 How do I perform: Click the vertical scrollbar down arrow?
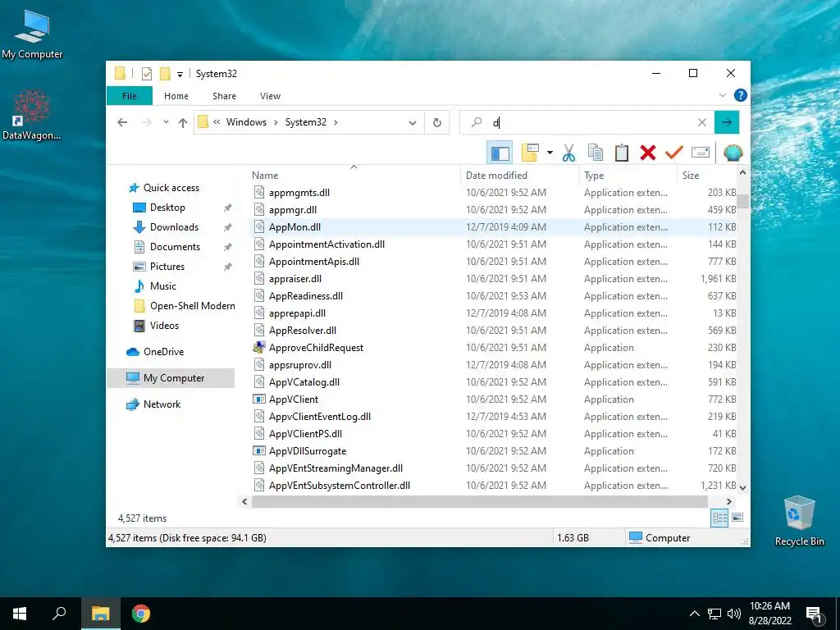tap(742, 487)
